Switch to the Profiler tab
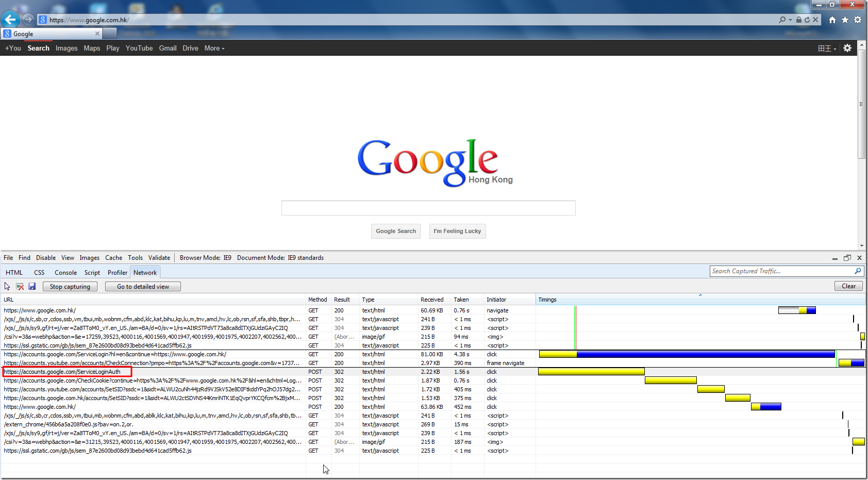 (118, 273)
